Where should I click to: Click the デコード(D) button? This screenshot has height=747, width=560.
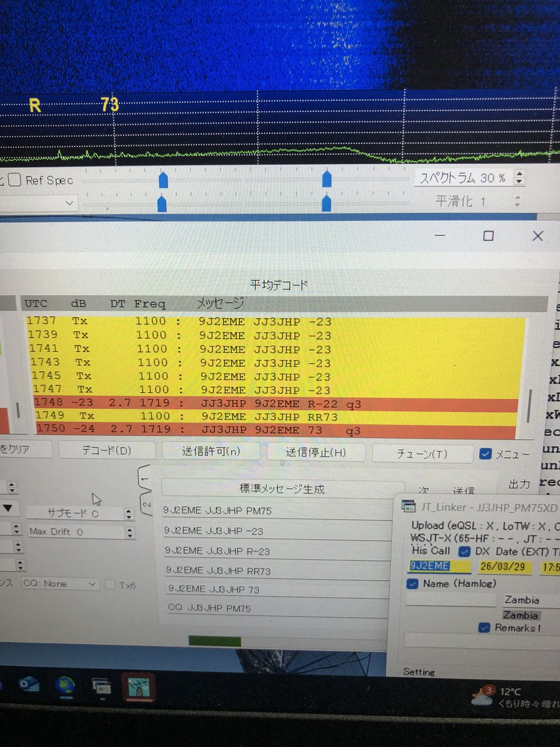tap(106, 452)
